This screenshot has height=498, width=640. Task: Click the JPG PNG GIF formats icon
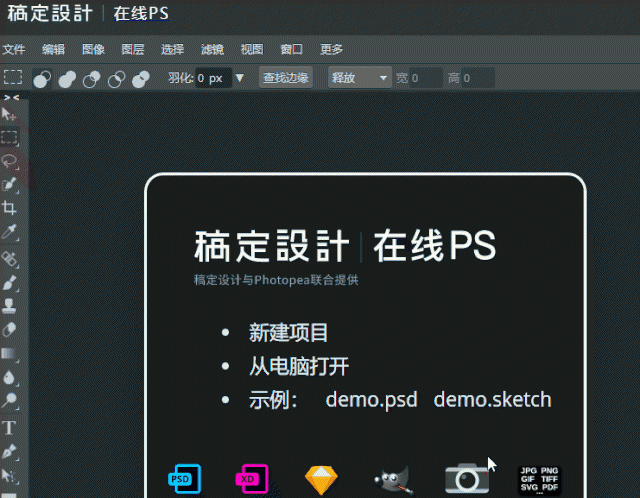pyautogui.click(x=539, y=480)
